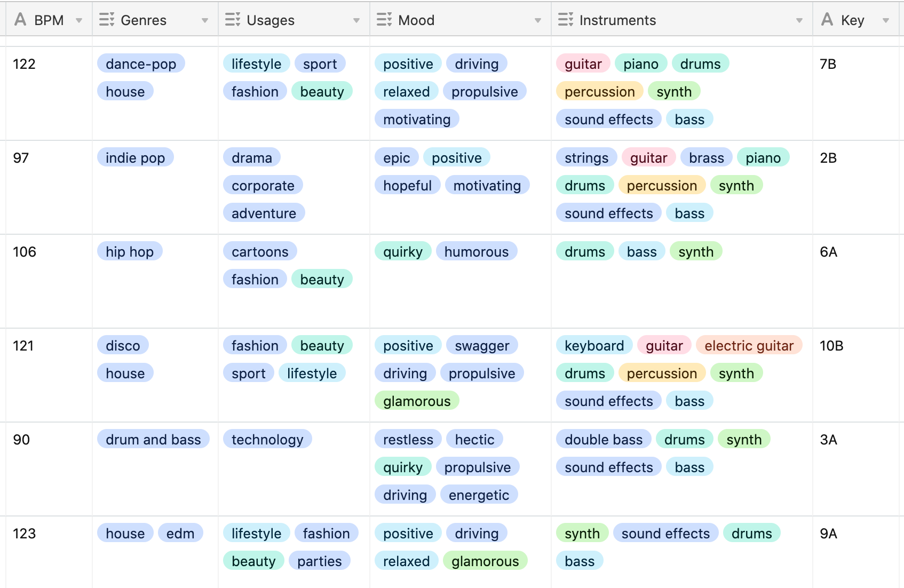Click the electric guitar instrument tag
Screen dimensions: 904x588
pyautogui.click(x=749, y=346)
